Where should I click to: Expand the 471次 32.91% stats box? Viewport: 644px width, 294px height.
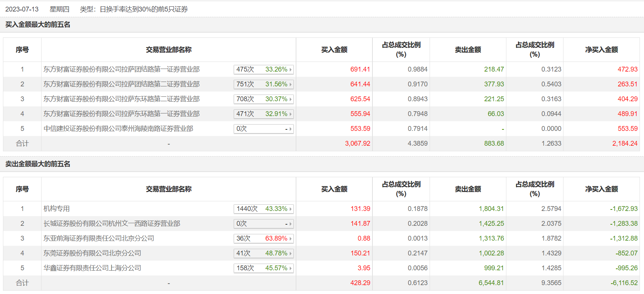click(x=263, y=114)
